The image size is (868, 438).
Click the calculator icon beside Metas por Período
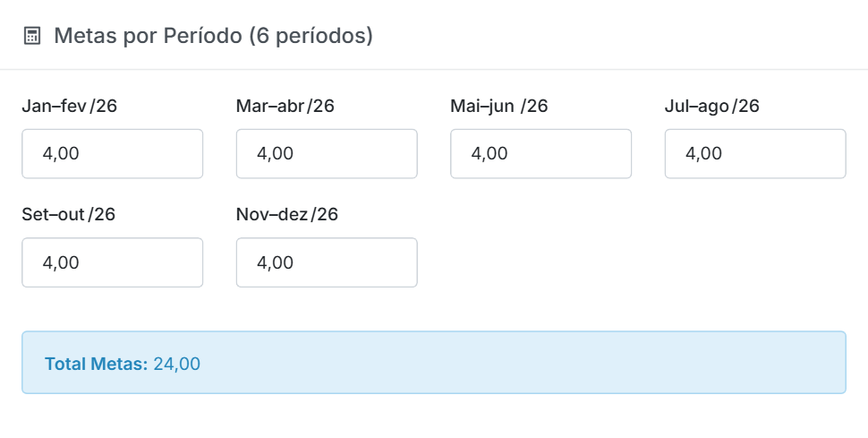click(x=32, y=36)
